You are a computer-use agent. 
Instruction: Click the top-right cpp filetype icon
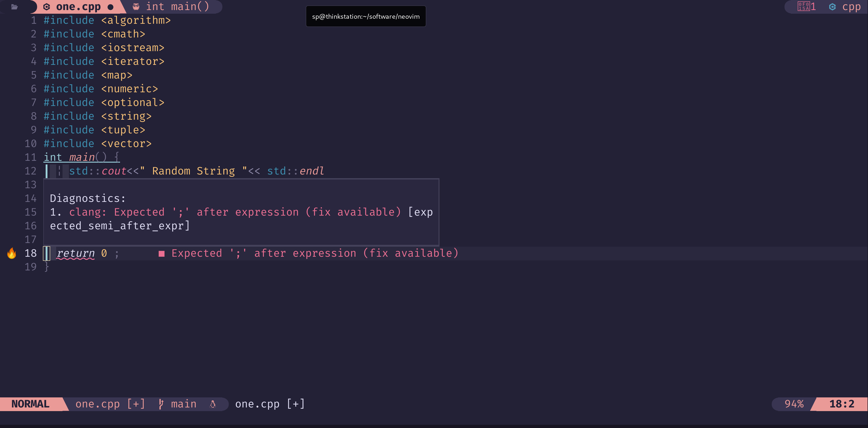pos(832,7)
